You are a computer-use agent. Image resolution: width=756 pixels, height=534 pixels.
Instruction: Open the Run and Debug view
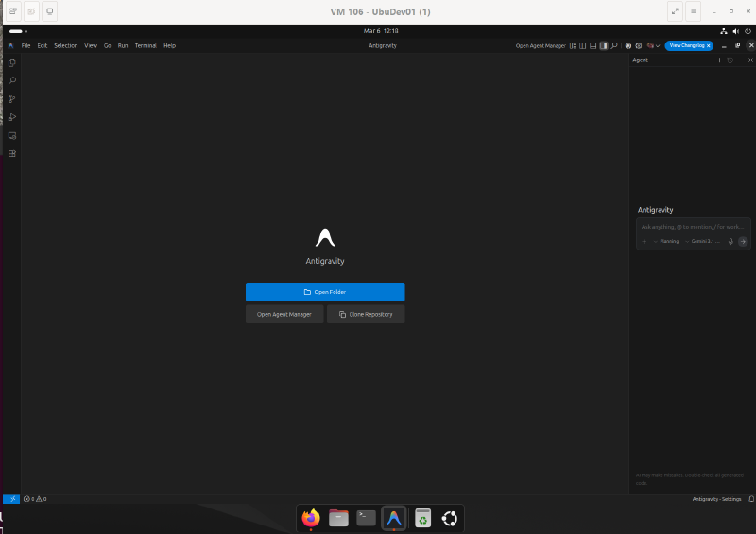(12, 117)
